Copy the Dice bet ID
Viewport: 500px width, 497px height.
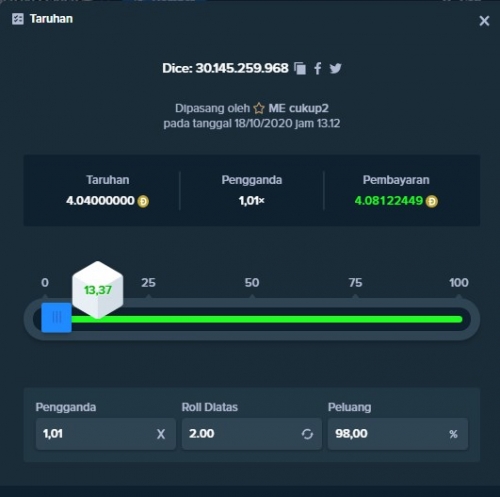click(x=300, y=68)
